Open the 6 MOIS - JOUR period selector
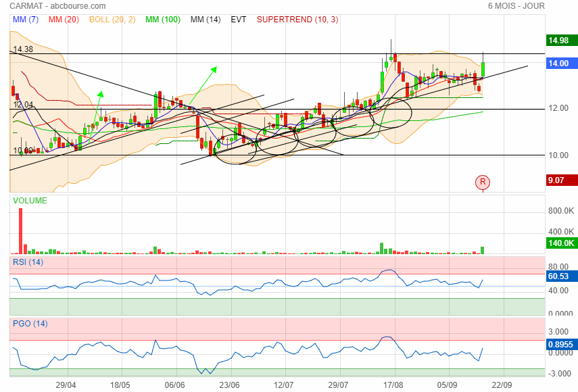Viewport: 578px width, 392px height. [x=516, y=6]
